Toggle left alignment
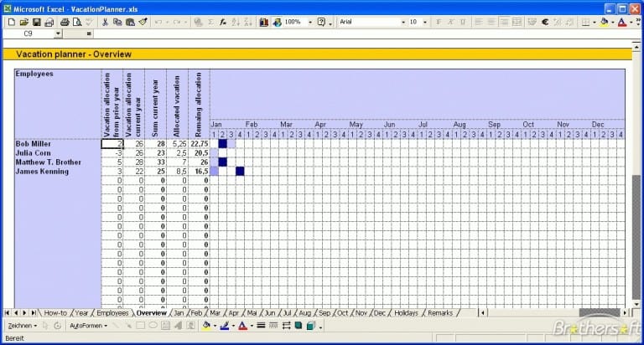The width and height of the screenshot is (644, 345). (479, 22)
